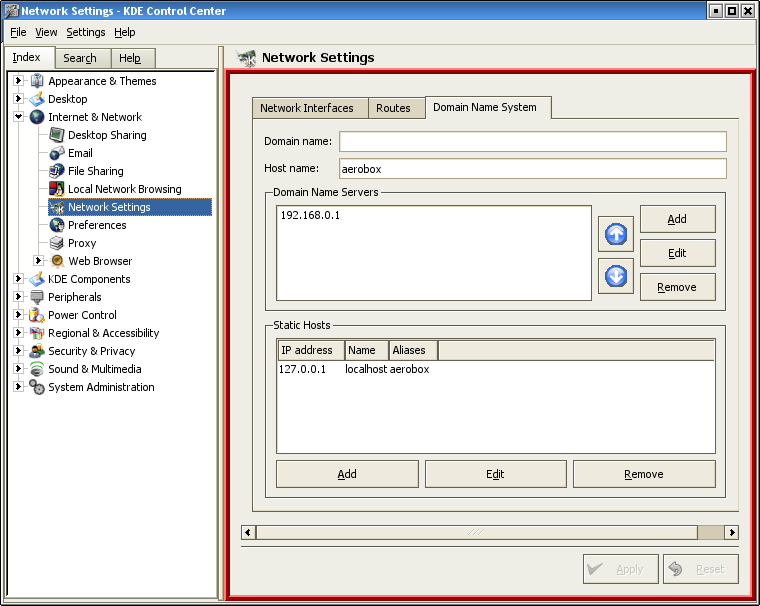
Task: Edit the selected domain name server
Action: (678, 253)
